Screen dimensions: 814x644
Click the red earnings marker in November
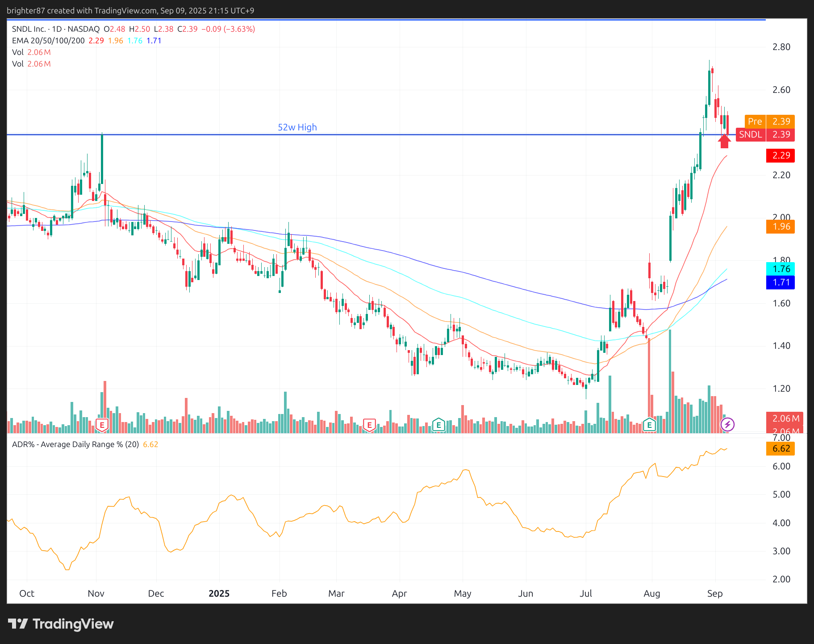(102, 425)
